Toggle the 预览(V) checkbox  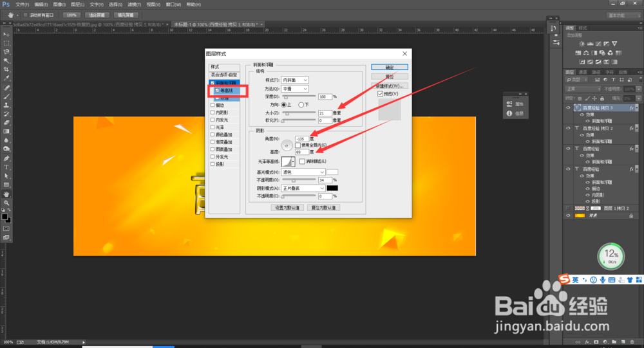click(381, 93)
